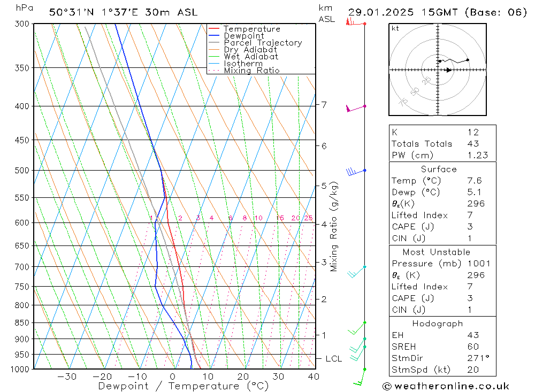Screen dimensions: 535x392
Task: Click the green wind barb at 1000 hPa
Action: [360, 376]
